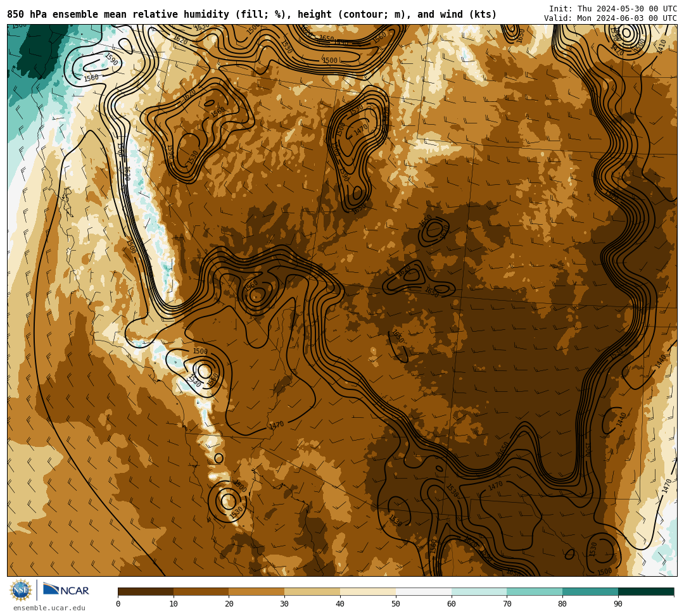Viewport: 684px width, 616px height.
Task: Click the colorbar tick label 60
Action: tap(452, 604)
